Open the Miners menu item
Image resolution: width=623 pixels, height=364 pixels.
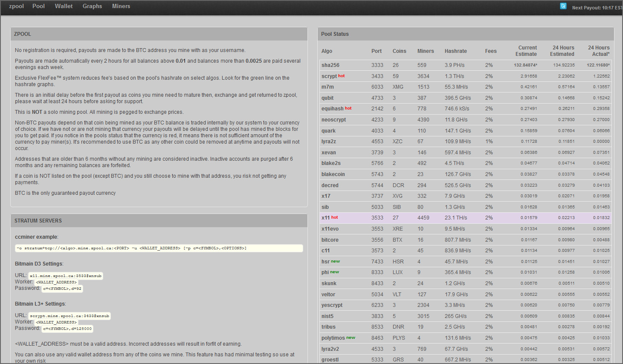(x=121, y=6)
